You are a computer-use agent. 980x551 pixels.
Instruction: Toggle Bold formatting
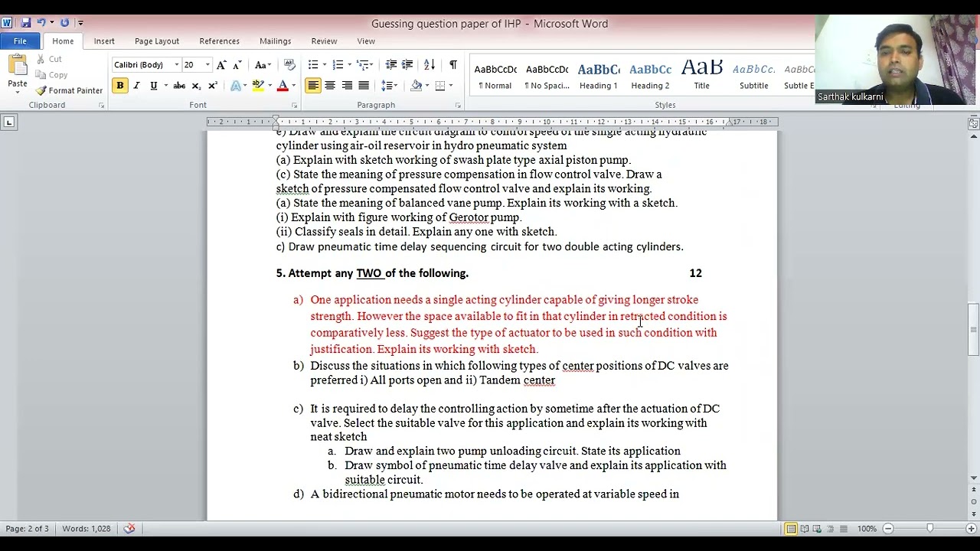coord(120,86)
